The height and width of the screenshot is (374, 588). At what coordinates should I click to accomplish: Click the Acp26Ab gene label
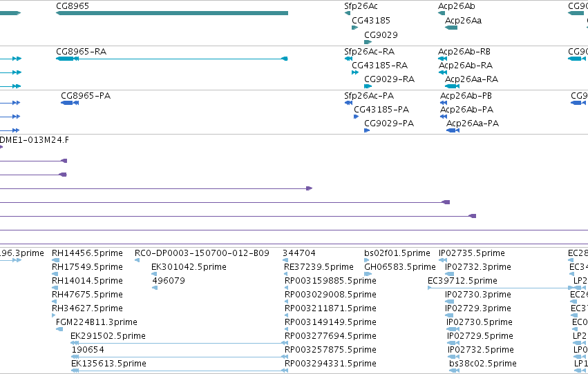(x=457, y=6)
